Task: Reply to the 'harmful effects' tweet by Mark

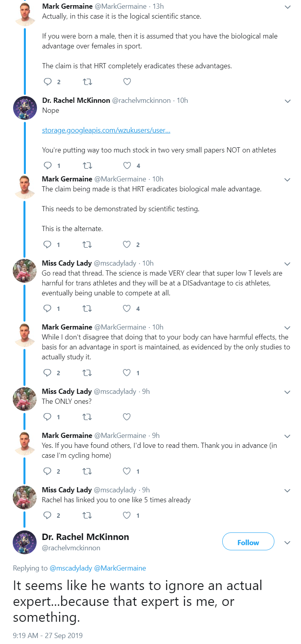Action: (47, 373)
